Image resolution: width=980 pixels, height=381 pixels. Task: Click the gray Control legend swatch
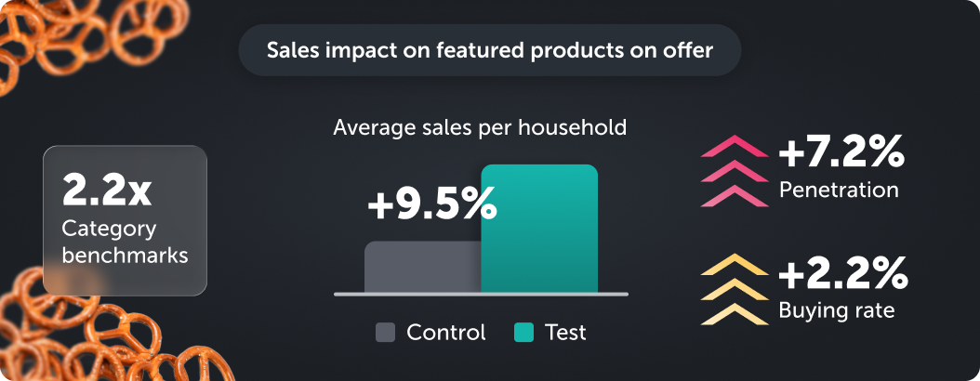386,333
